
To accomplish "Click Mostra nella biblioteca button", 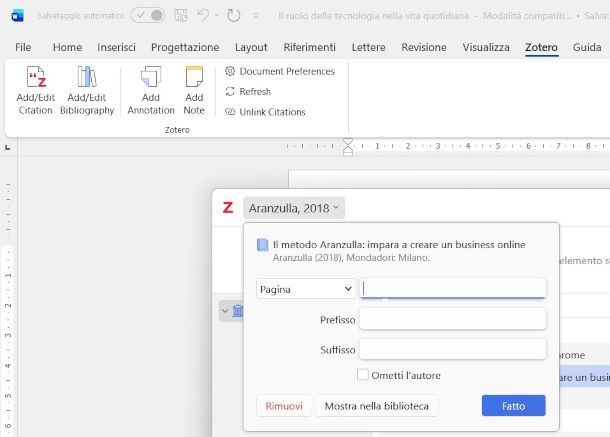I will pos(377,406).
